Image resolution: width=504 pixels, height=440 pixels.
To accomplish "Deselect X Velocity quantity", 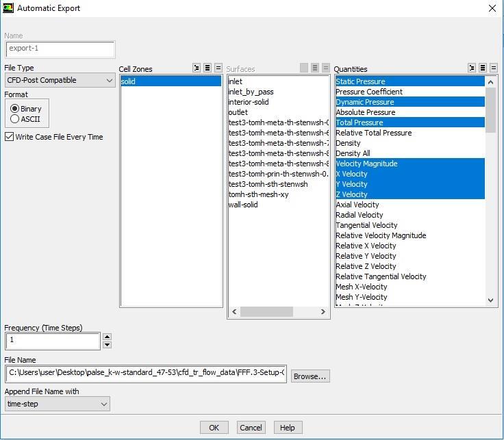I will pos(410,174).
